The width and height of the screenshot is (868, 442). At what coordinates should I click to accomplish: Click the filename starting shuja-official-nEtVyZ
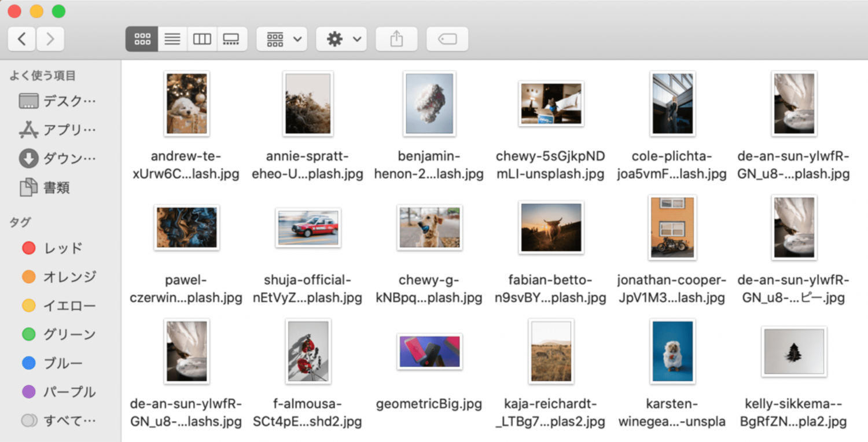click(308, 289)
